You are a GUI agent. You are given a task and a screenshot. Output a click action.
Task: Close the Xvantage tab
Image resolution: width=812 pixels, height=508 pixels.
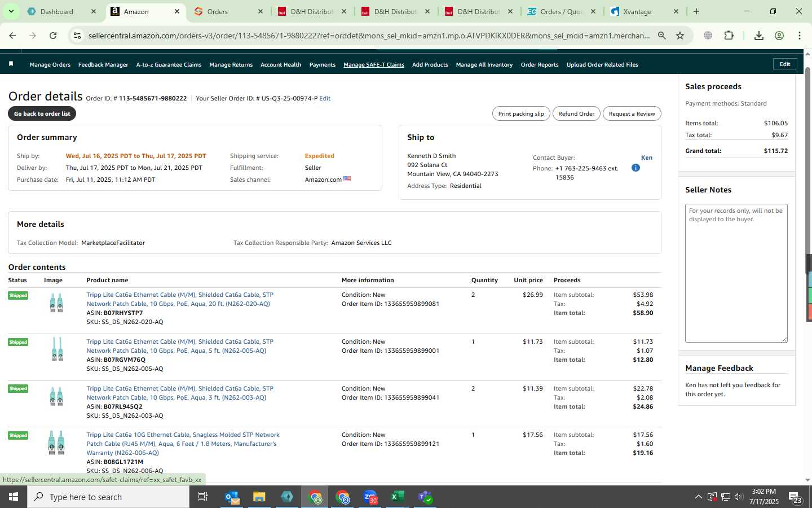click(x=676, y=11)
